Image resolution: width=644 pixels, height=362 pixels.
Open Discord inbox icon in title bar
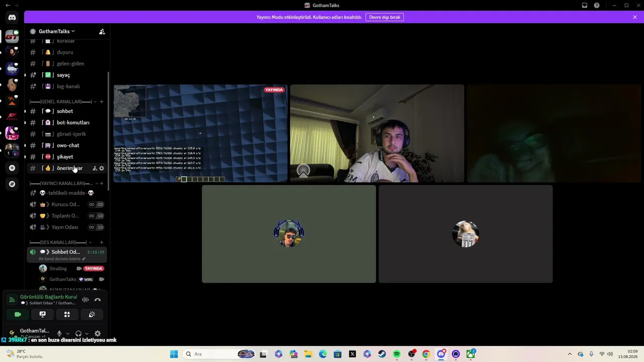(x=585, y=6)
